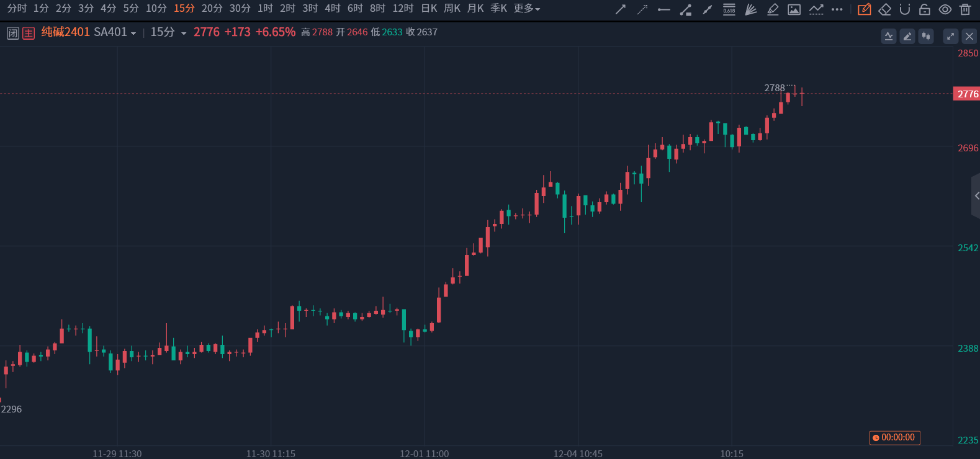The height and width of the screenshot is (459, 980).
Task: Delete all drawings with trash icon
Action: click(965, 9)
